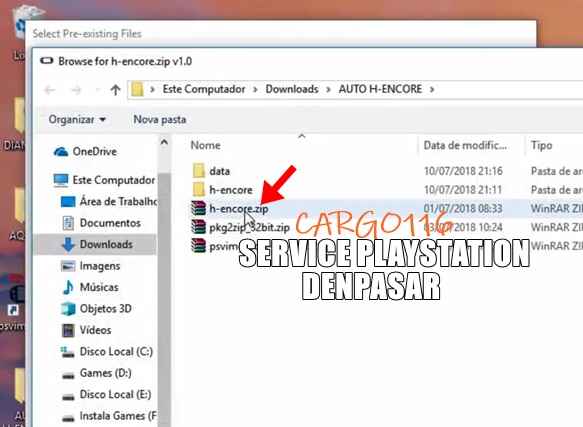
Task: Click the Imagens picture icon
Action: (x=68, y=266)
